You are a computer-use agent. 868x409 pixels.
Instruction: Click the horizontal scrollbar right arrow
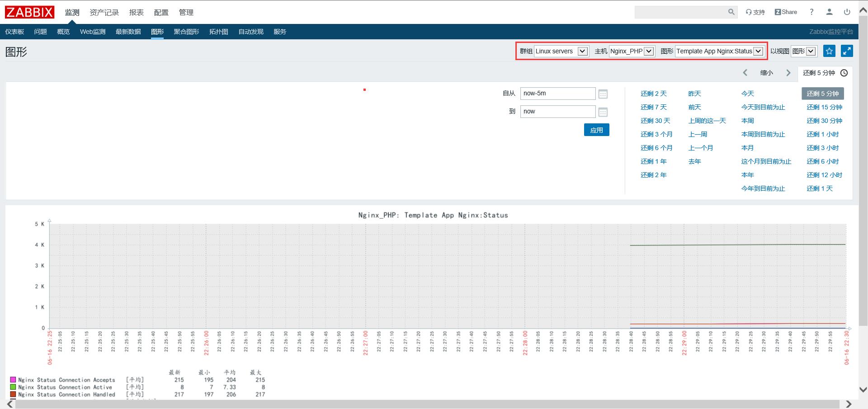coord(849,404)
